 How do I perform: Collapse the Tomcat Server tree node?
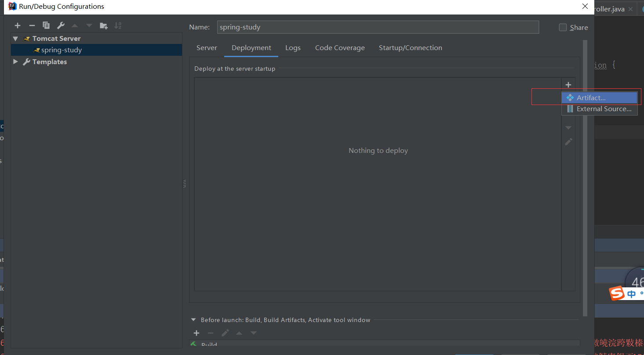pyautogui.click(x=16, y=39)
